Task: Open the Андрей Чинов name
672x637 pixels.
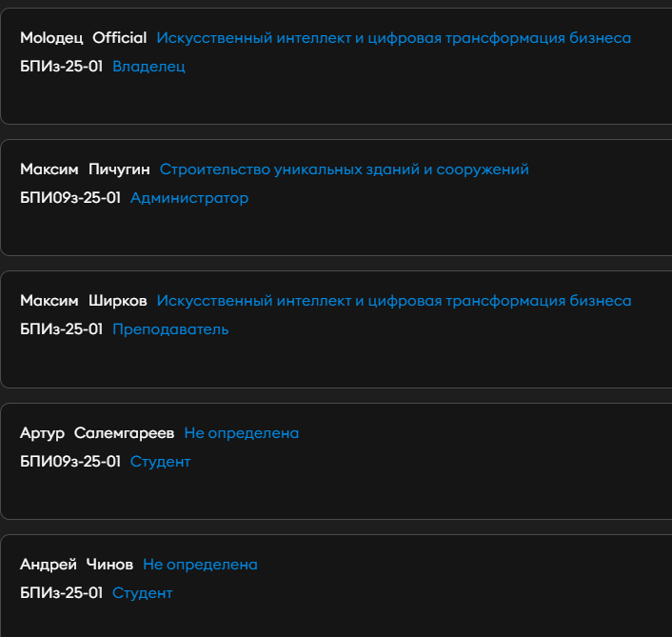Action: [x=77, y=565]
